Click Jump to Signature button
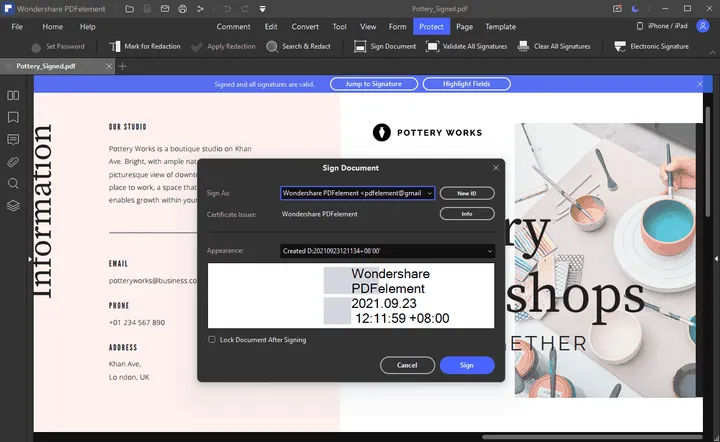The height and width of the screenshot is (442, 720). [x=374, y=84]
